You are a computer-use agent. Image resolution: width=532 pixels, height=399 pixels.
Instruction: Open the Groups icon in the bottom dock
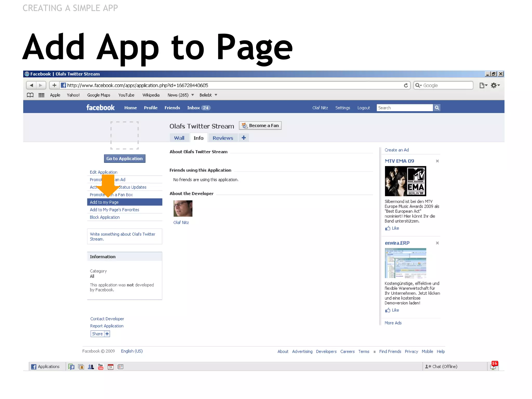pos(91,367)
